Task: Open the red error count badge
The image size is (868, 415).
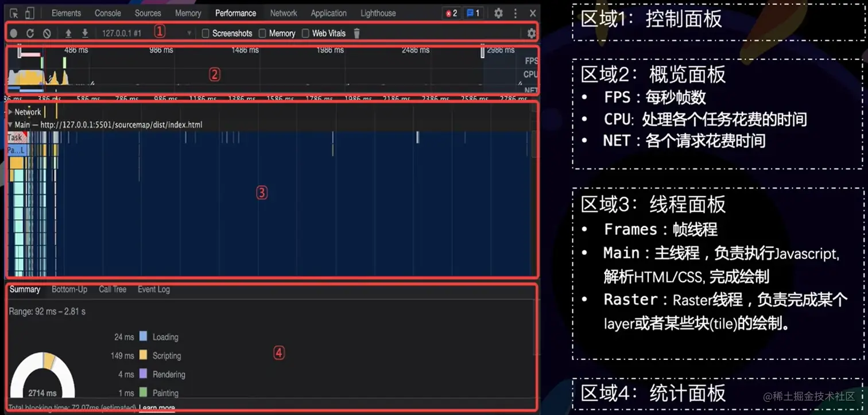Action: (x=451, y=13)
